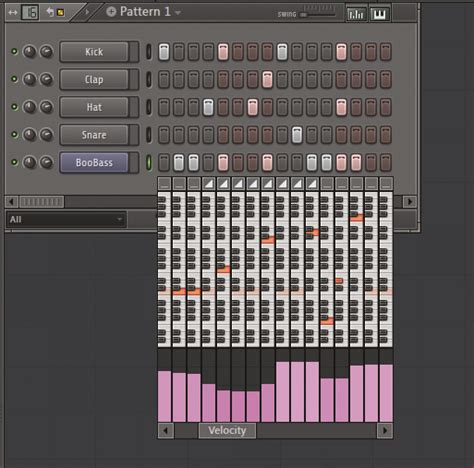The image size is (474, 468).
Task: Open the BooBass channel button
Action: pos(94,162)
